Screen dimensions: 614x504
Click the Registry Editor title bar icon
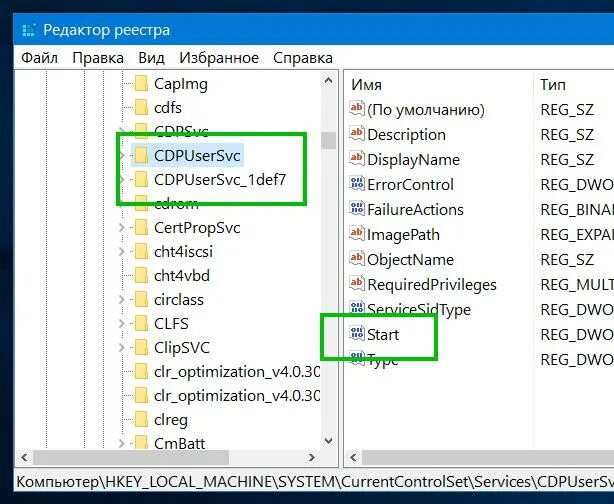click(29, 30)
